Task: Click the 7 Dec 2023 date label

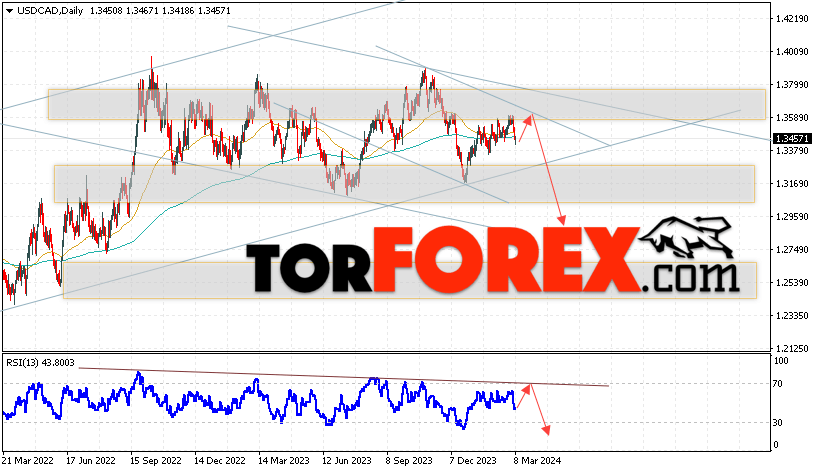Action: coord(473,461)
